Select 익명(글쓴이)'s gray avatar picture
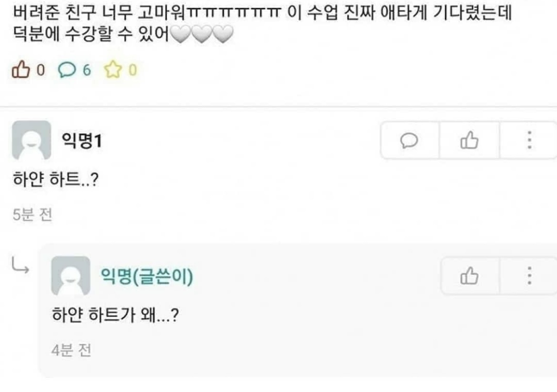The image size is (557, 392). tap(70, 276)
